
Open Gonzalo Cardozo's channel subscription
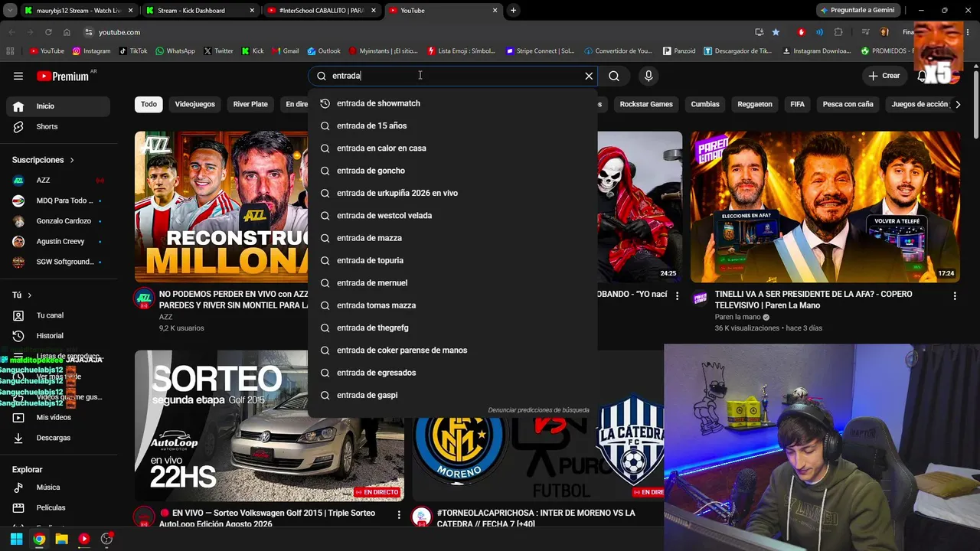tap(58, 221)
